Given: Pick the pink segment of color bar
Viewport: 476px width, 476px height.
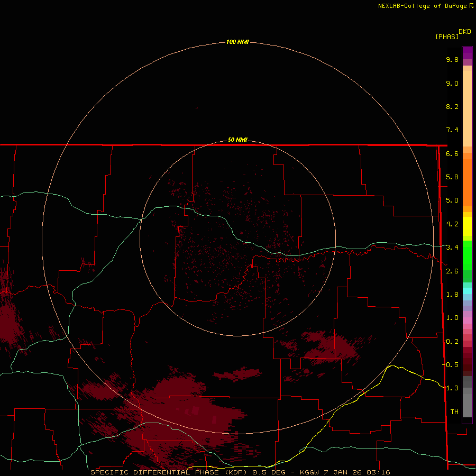Looking at the screenshot, I should click(x=467, y=321).
